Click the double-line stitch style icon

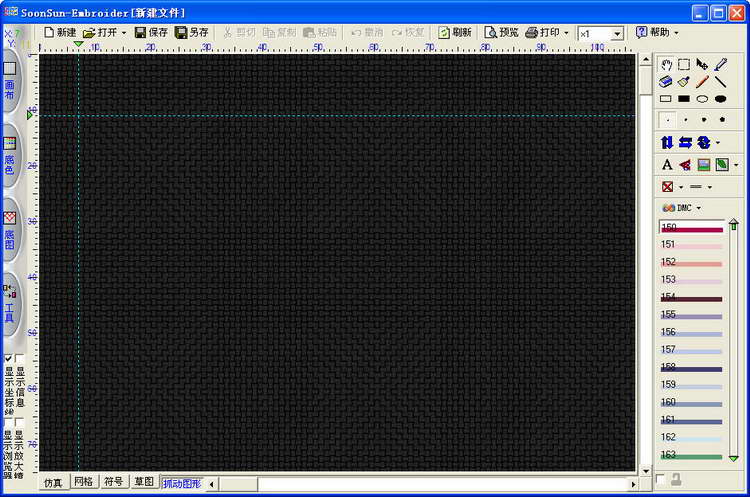point(696,187)
